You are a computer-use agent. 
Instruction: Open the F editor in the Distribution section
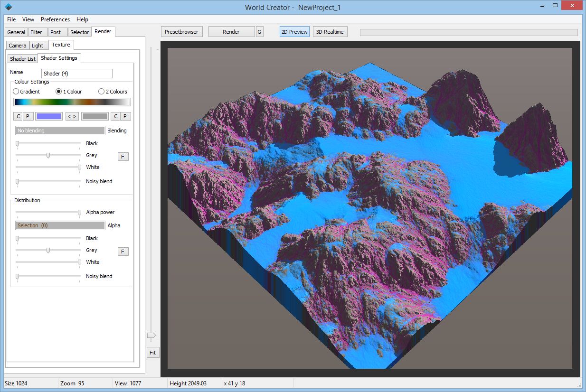tap(123, 251)
